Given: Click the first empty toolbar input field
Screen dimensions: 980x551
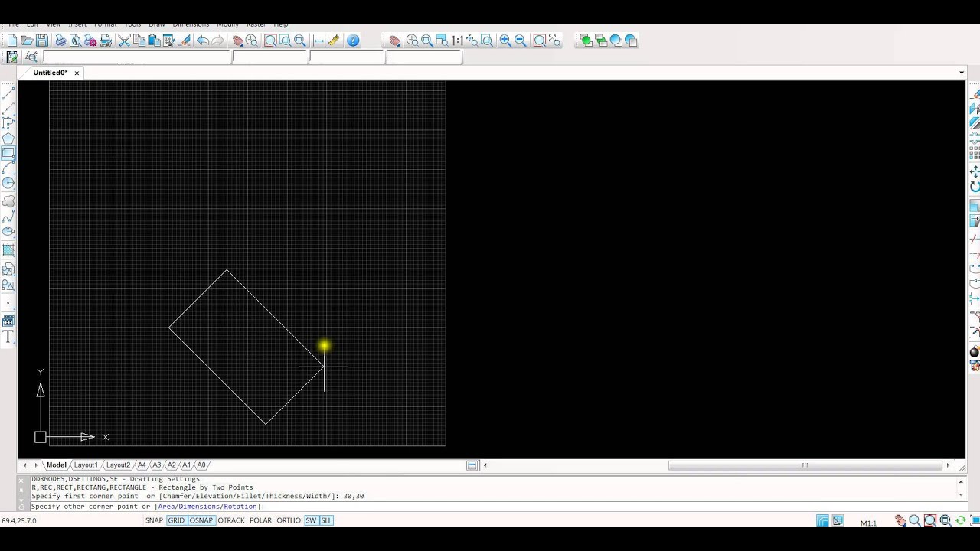Looking at the screenshot, I should tap(137, 57).
